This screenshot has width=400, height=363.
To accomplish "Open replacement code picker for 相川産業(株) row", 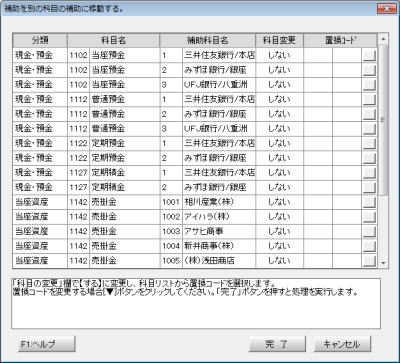I will tap(369, 202).
